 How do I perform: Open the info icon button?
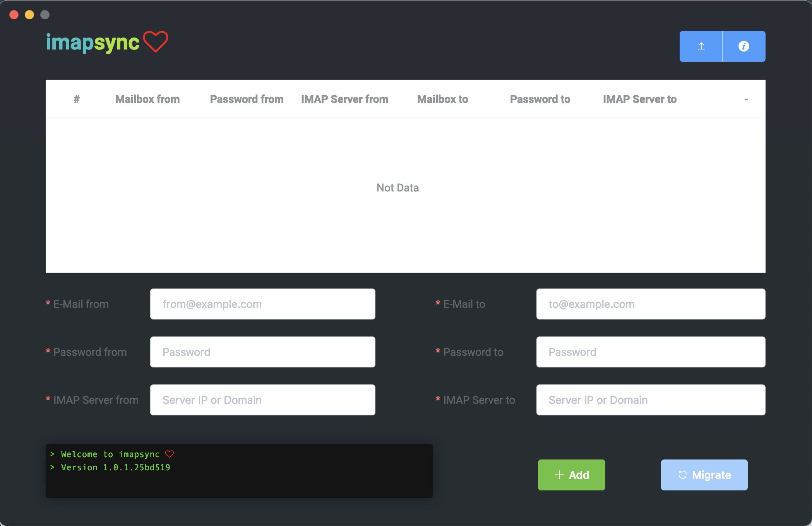[744, 46]
